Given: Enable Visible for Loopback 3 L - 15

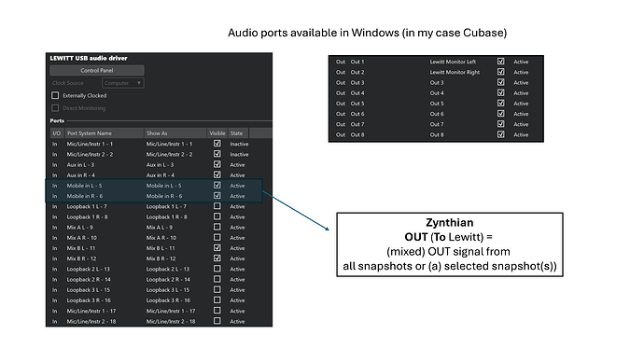Looking at the screenshot, I should (x=217, y=289).
